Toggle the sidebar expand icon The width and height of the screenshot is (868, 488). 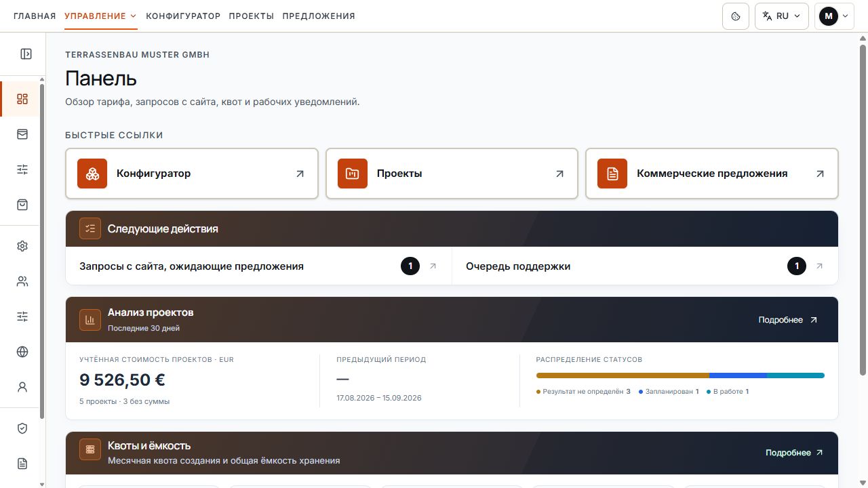pos(26,54)
